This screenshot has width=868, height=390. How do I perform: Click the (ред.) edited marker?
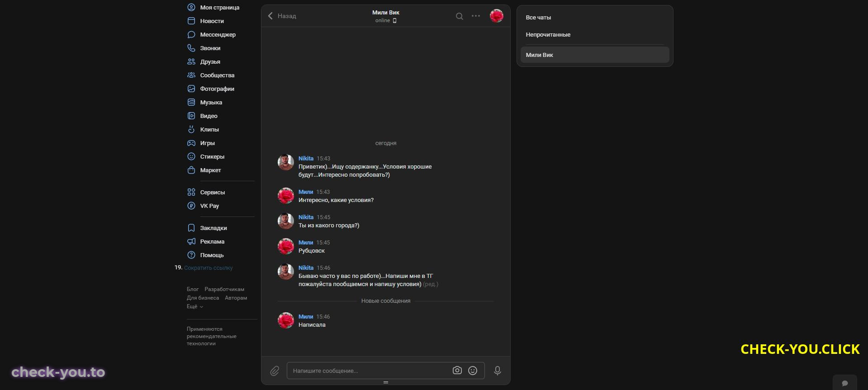coord(430,284)
